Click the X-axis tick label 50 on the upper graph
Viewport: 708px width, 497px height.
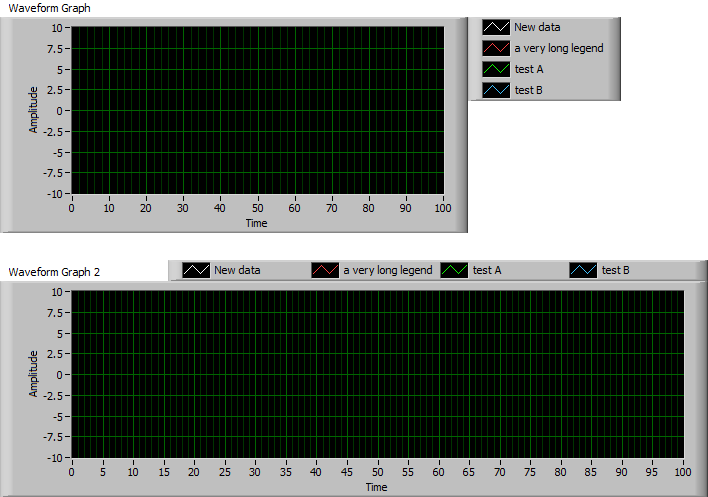point(257,208)
